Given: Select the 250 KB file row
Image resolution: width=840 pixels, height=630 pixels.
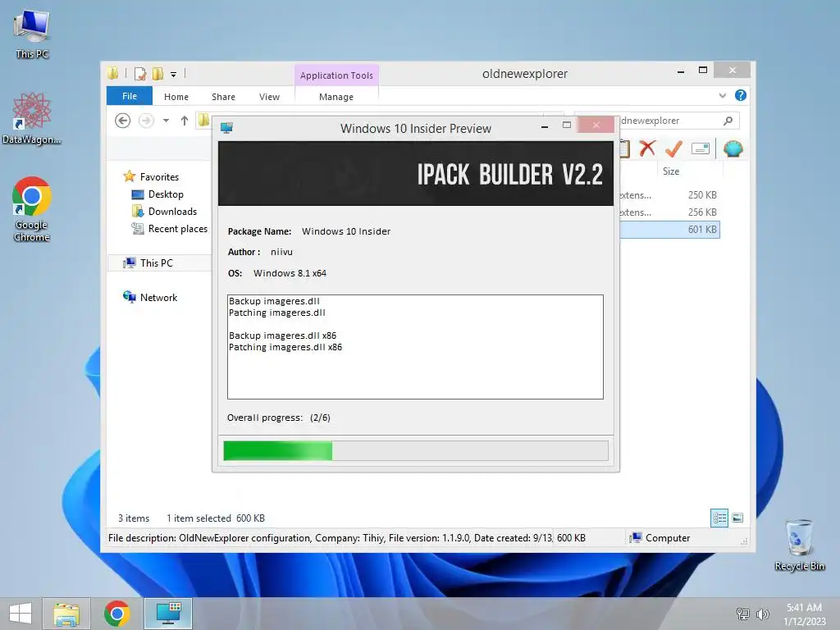Looking at the screenshot, I should (669, 195).
